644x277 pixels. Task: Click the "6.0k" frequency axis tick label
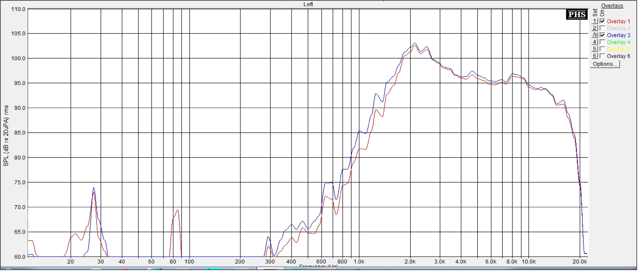[x=490, y=261]
